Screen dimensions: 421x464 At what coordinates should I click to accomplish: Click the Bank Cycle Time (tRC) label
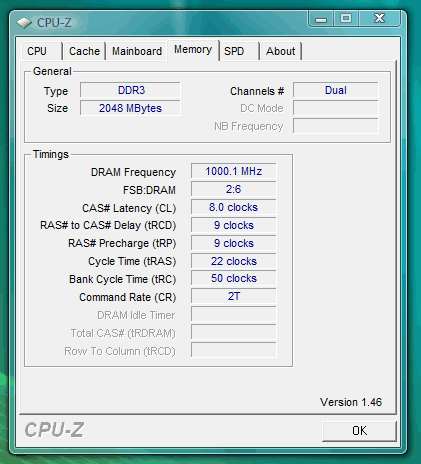(122, 279)
